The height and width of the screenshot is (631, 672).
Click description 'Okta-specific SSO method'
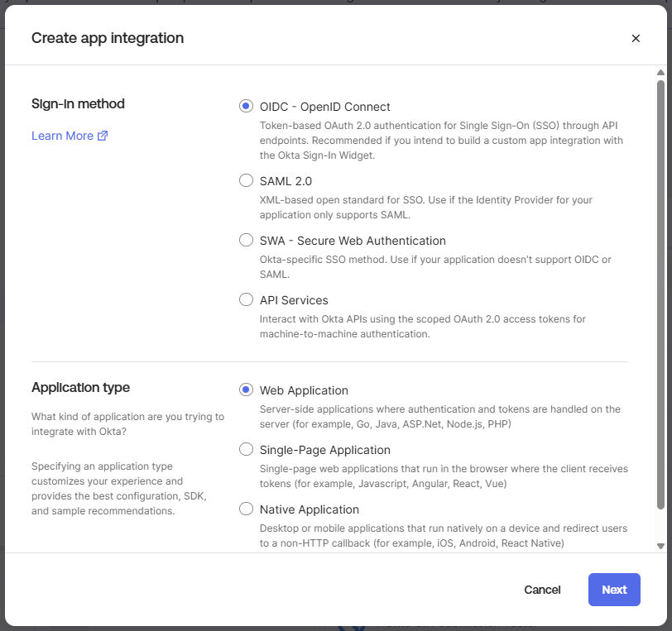pos(435,267)
